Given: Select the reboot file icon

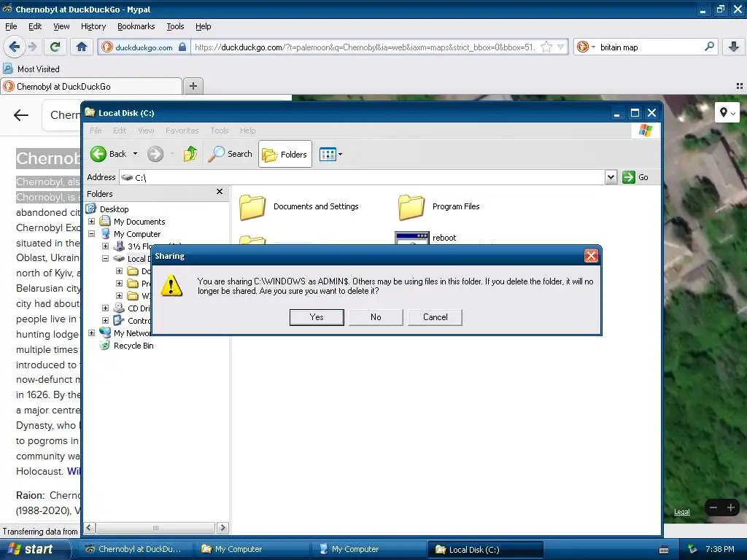Looking at the screenshot, I should tap(411, 238).
